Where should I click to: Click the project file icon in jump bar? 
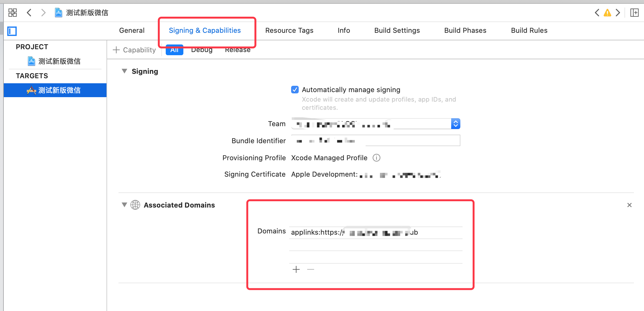coord(59,13)
